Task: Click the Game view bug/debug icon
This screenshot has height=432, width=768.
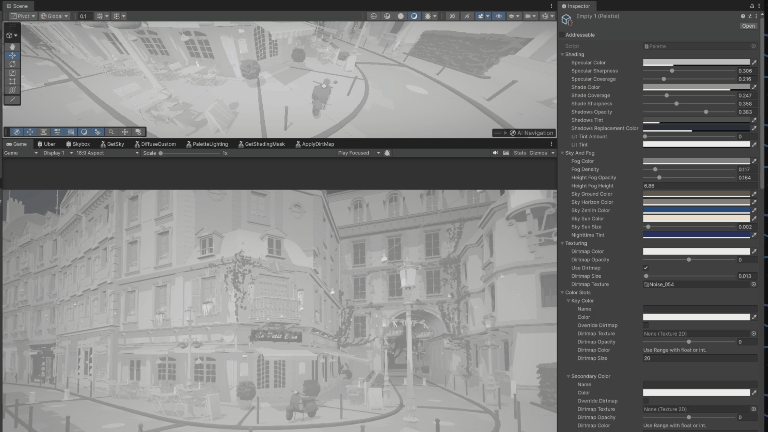Action: tap(387, 153)
